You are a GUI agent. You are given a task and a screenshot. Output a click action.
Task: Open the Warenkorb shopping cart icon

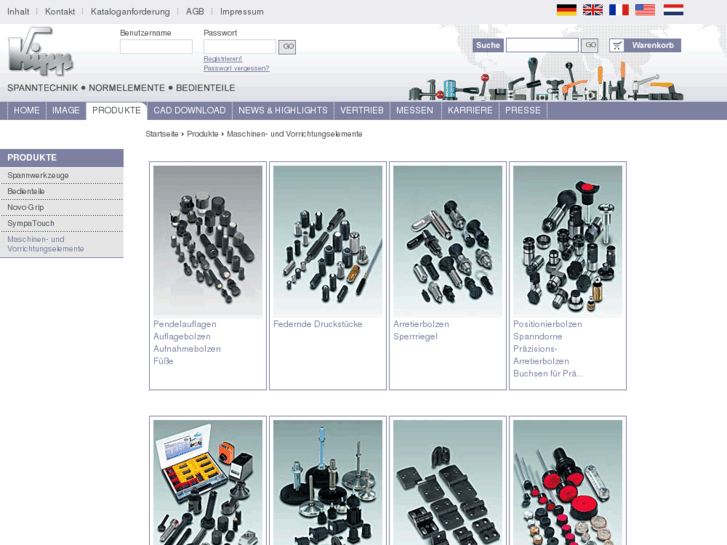[617, 45]
